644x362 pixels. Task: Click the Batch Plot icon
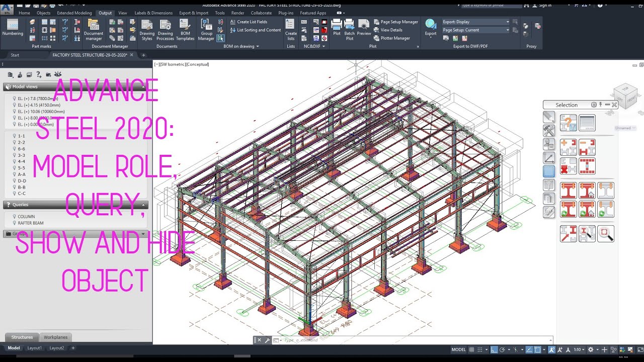(x=350, y=30)
